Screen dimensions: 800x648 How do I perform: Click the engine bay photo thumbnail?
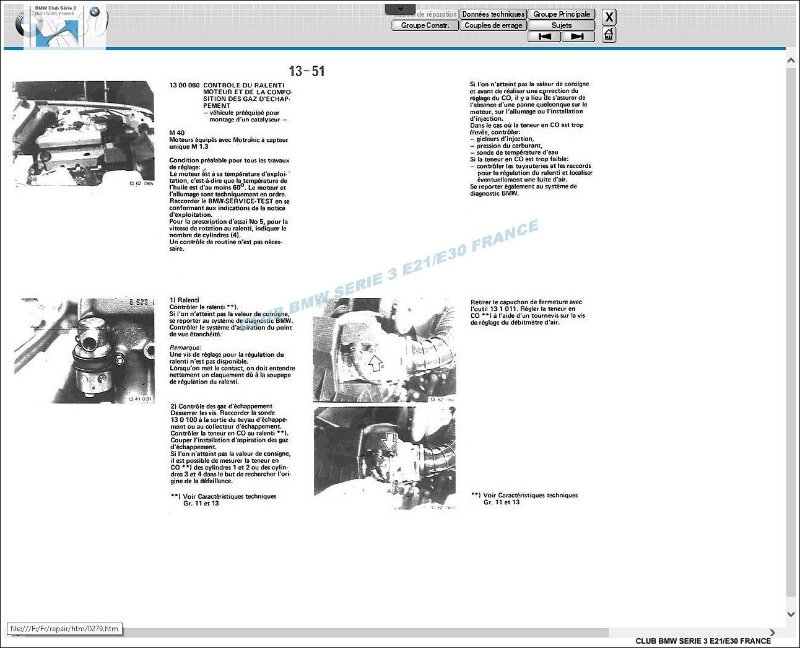[x=83, y=133]
